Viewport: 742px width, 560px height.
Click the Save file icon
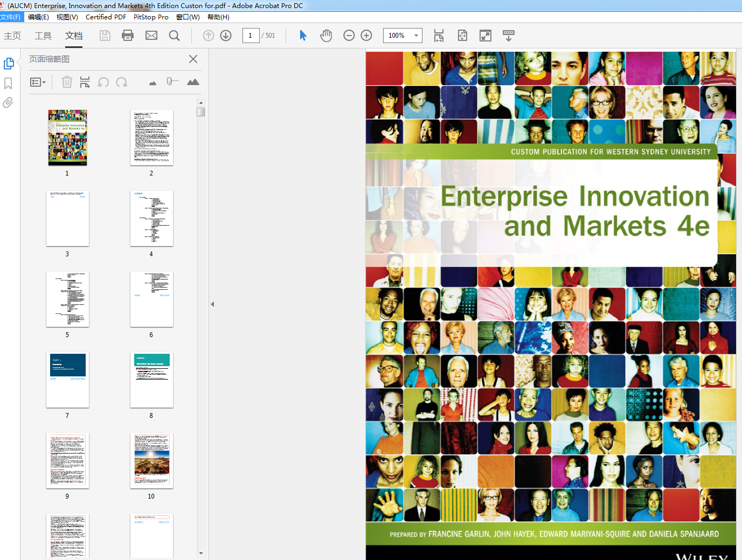(x=105, y=36)
